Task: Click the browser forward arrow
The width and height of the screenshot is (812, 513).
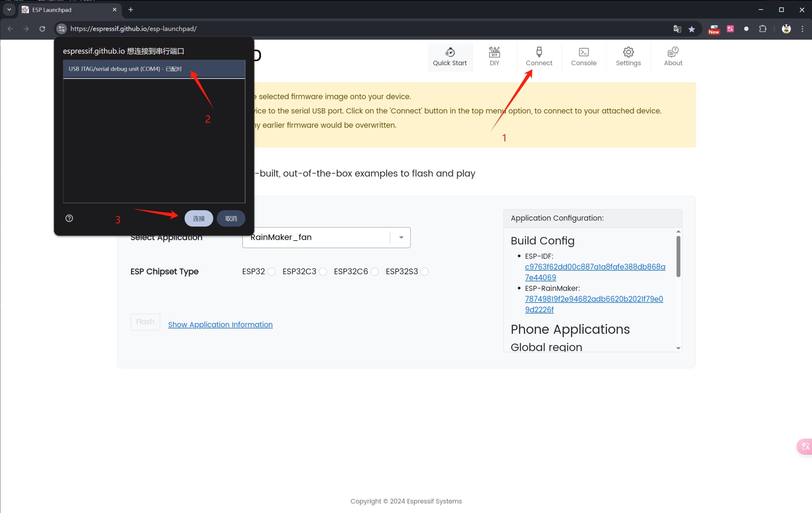Action: pos(26,29)
